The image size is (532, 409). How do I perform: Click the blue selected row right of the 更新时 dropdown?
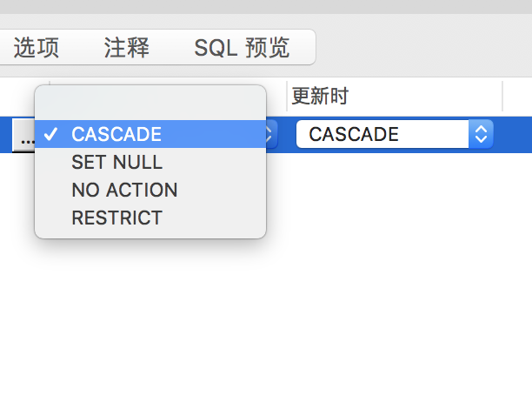point(513,134)
